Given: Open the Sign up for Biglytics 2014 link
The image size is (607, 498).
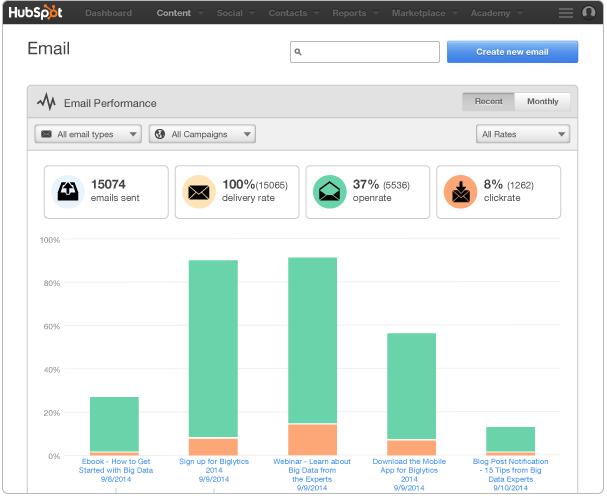Looking at the screenshot, I should pyautogui.click(x=214, y=462).
